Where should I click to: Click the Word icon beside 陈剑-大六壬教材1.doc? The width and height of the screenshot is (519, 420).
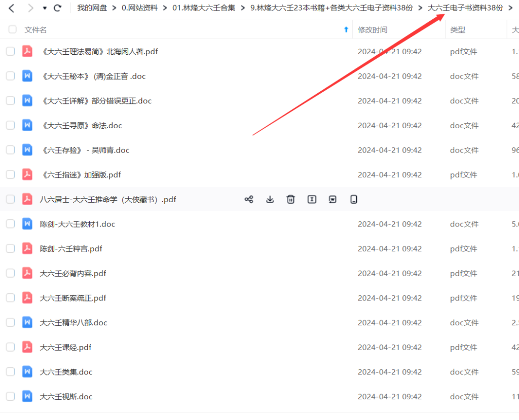(27, 223)
